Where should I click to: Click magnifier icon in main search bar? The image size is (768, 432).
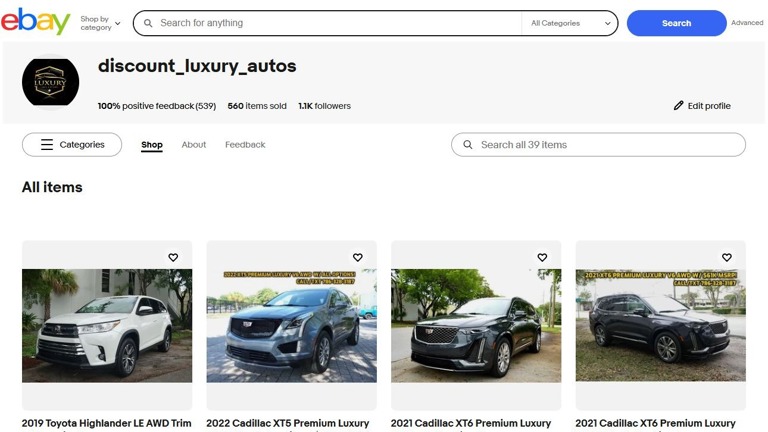(148, 23)
